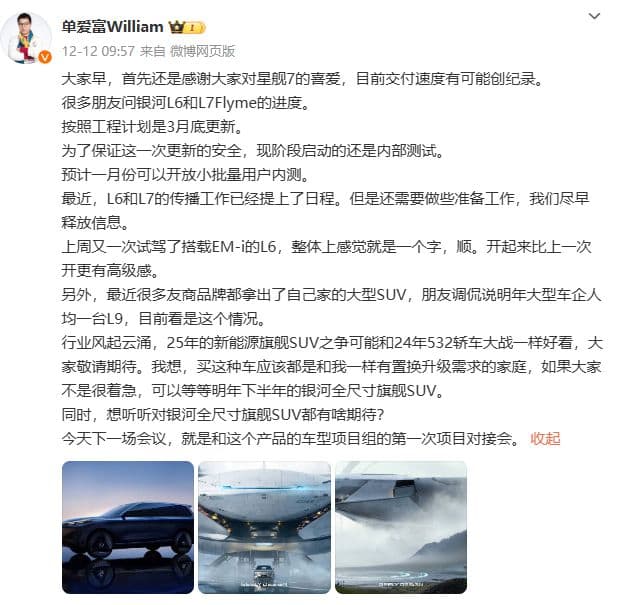Click the line about 小批量用户内测
This screenshot has height=605, width=620.
click(x=185, y=174)
